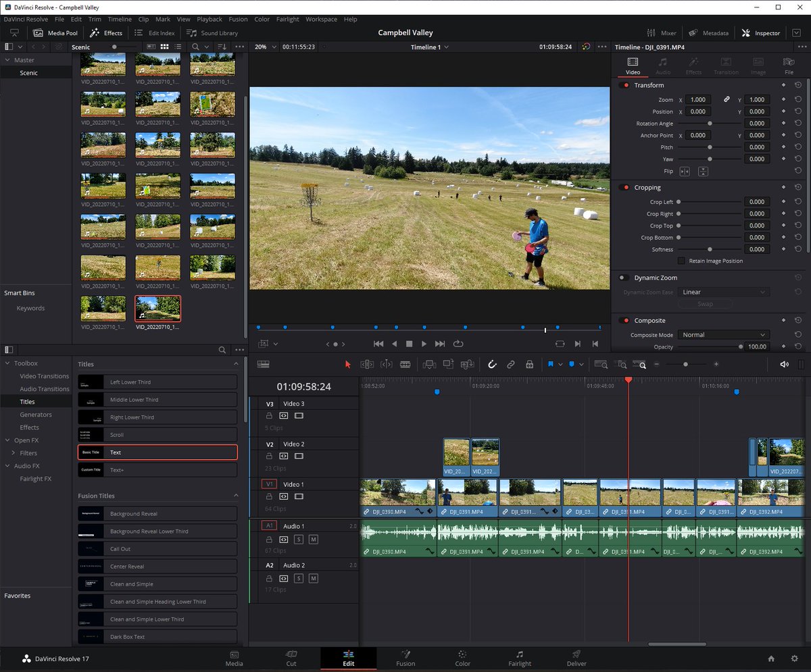Search effects library magnifier icon
The height and width of the screenshot is (672, 811).
[x=222, y=350]
